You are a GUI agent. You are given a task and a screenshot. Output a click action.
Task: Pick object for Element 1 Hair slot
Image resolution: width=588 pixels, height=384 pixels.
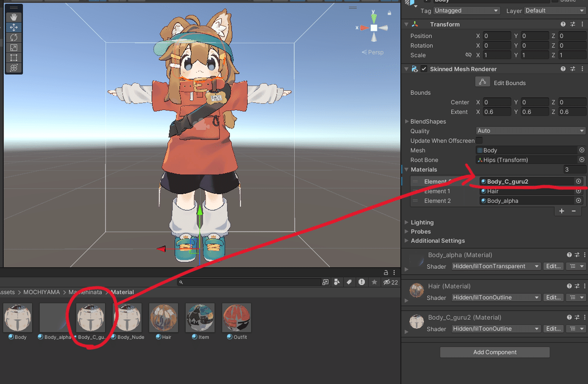[x=579, y=191]
